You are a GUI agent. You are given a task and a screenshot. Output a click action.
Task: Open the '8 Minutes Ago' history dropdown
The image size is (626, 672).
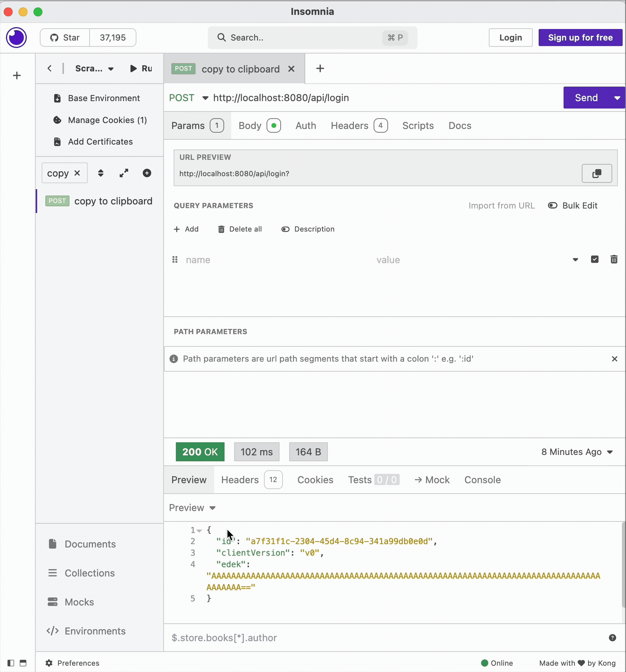point(577,452)
